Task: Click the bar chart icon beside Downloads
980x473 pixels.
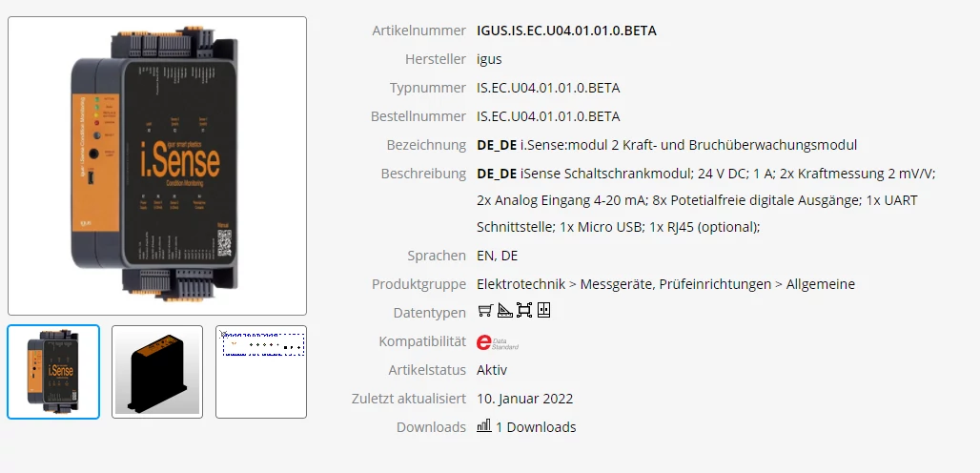Action: pyautogui.click(x=484, y=426)
